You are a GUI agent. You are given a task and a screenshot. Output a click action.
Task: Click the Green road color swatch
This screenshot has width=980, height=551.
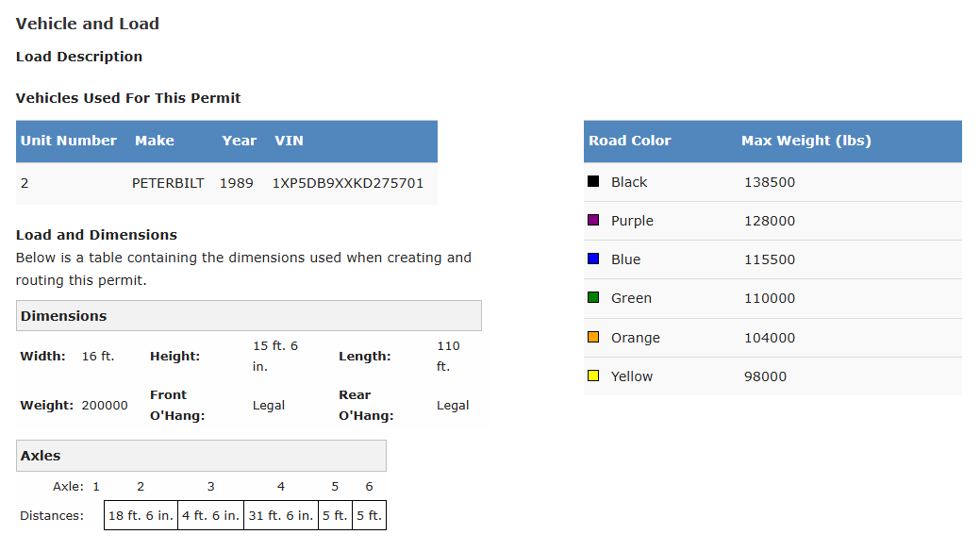593,298
